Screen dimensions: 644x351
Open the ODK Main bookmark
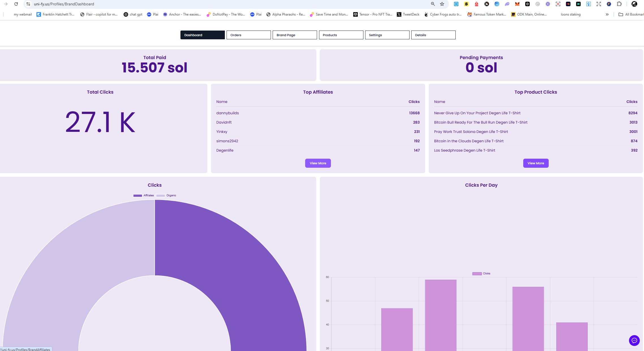click(x=529, y=14)
